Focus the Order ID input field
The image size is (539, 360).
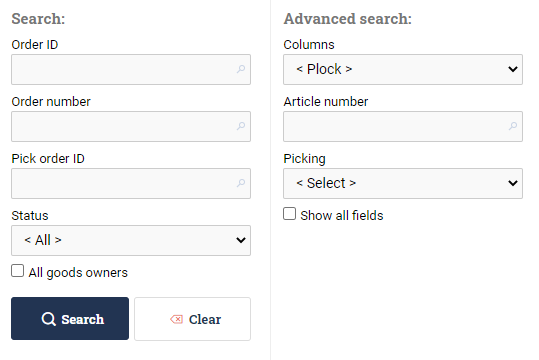pyautogui.click(x=131, y=69)
